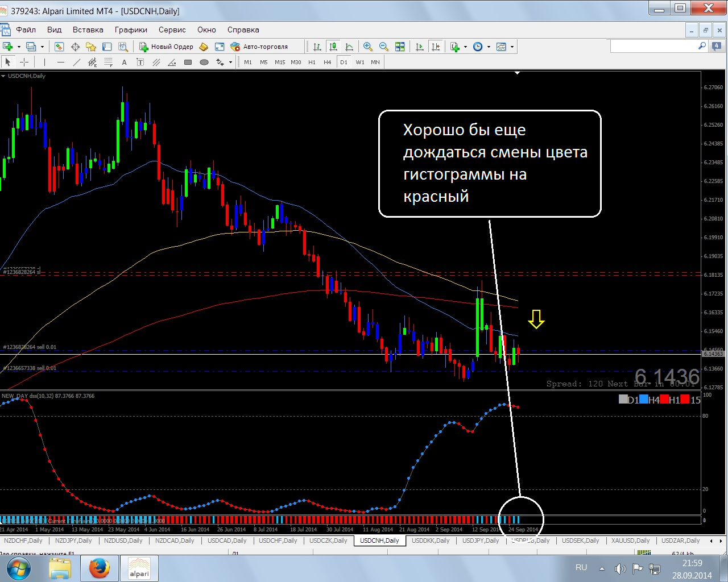Toggle chart auto scroll icon
728x582 pixels.
pos(420,47)
